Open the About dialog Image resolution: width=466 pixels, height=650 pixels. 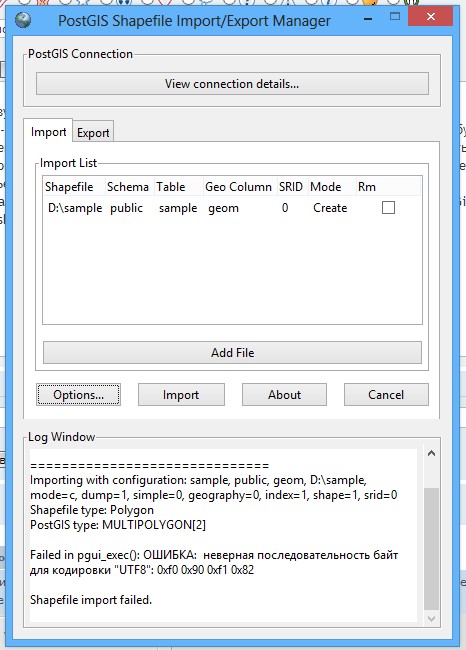[x=284, y=395]
